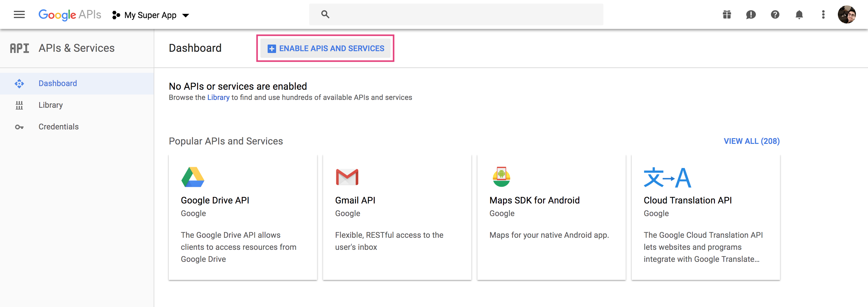
Task: Click Cloud Translation API description text
Action: coord(703,247)
